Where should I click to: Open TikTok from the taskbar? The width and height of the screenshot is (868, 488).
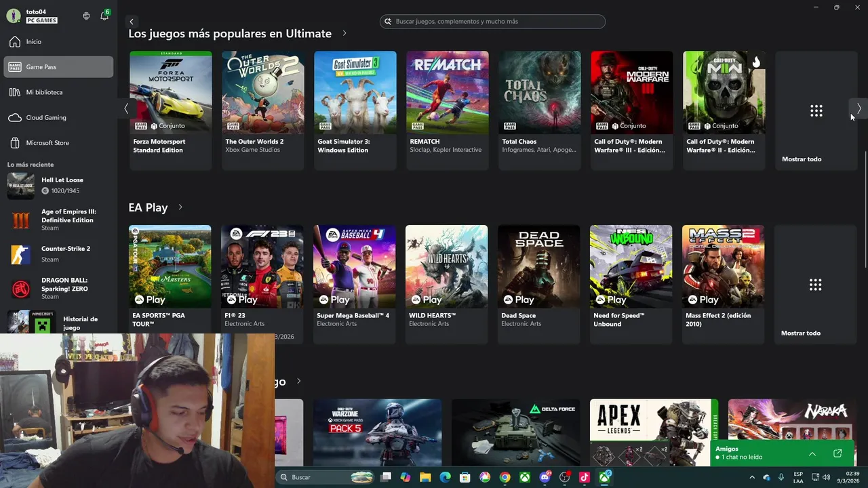coord(585,477)
